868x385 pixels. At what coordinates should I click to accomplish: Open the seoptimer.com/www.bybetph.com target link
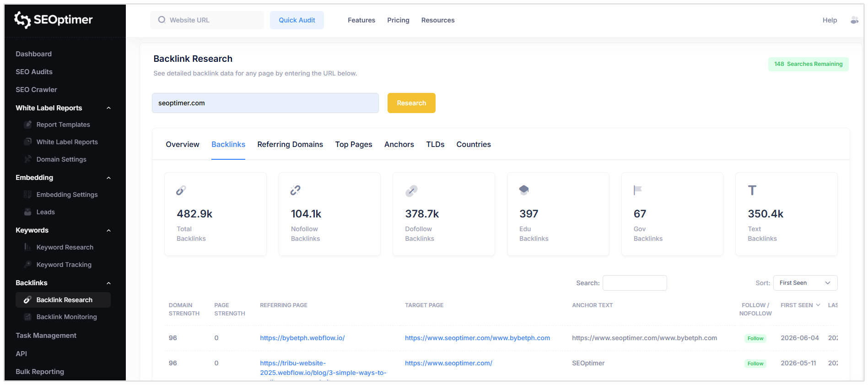[477, 338]
